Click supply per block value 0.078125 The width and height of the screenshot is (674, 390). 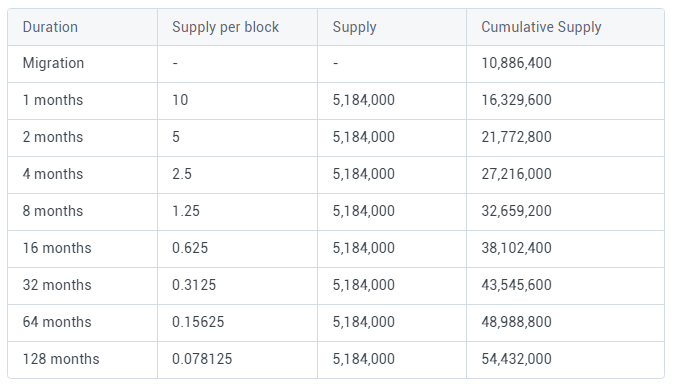(202, 359)
